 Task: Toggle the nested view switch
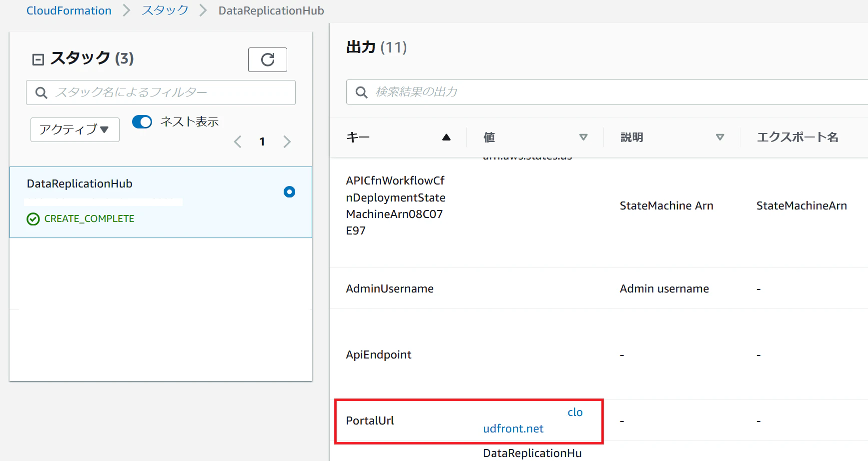click(142, 122)
